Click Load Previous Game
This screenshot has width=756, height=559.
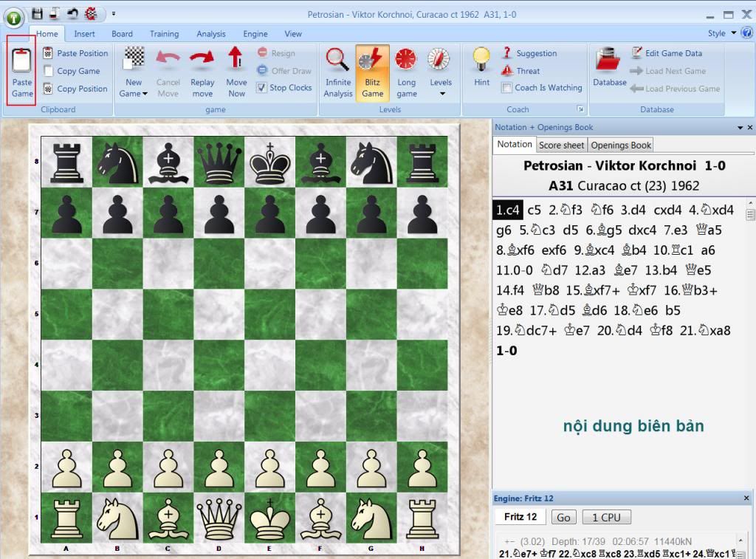click(x=675, y=89)
